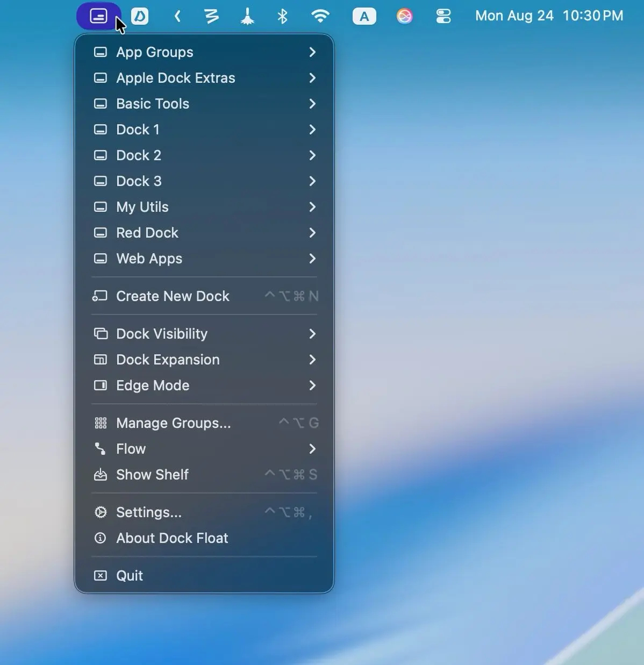Expand the Edge Mode submenu arrow

(x=312, y=385)
